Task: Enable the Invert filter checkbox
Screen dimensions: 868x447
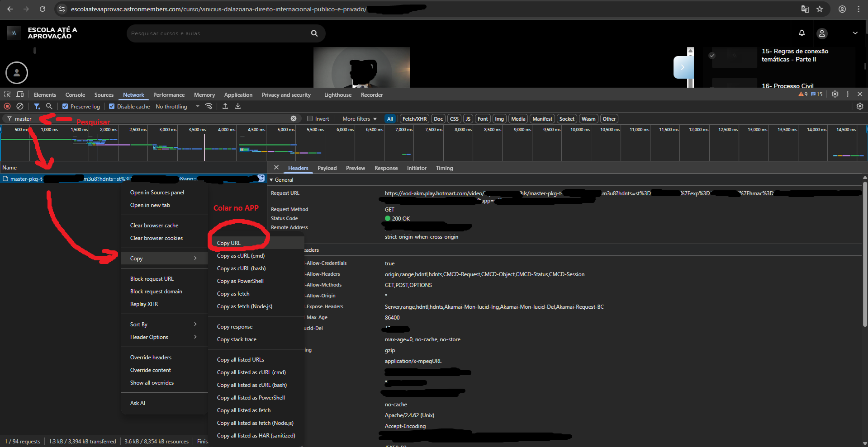Action: click(310, 119)
